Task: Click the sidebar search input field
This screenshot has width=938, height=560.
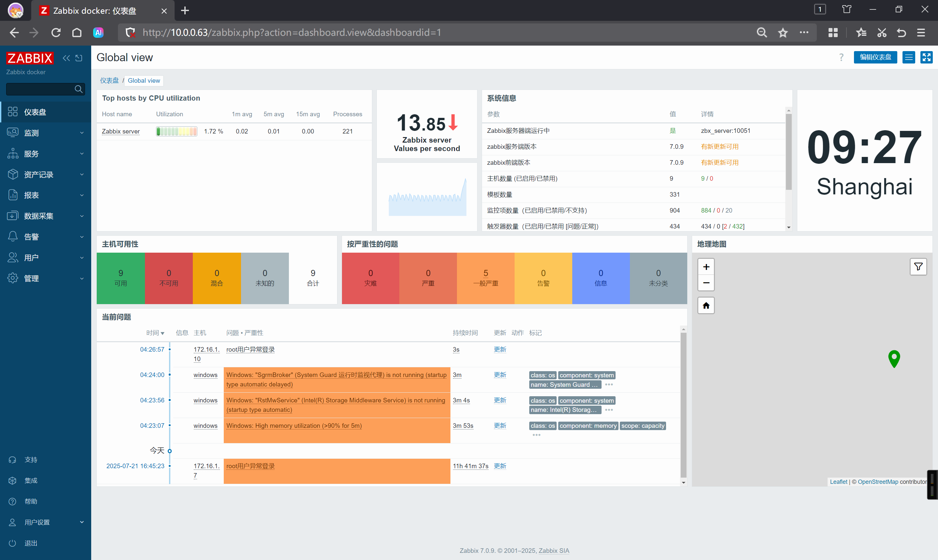Action: click(40, 89)
